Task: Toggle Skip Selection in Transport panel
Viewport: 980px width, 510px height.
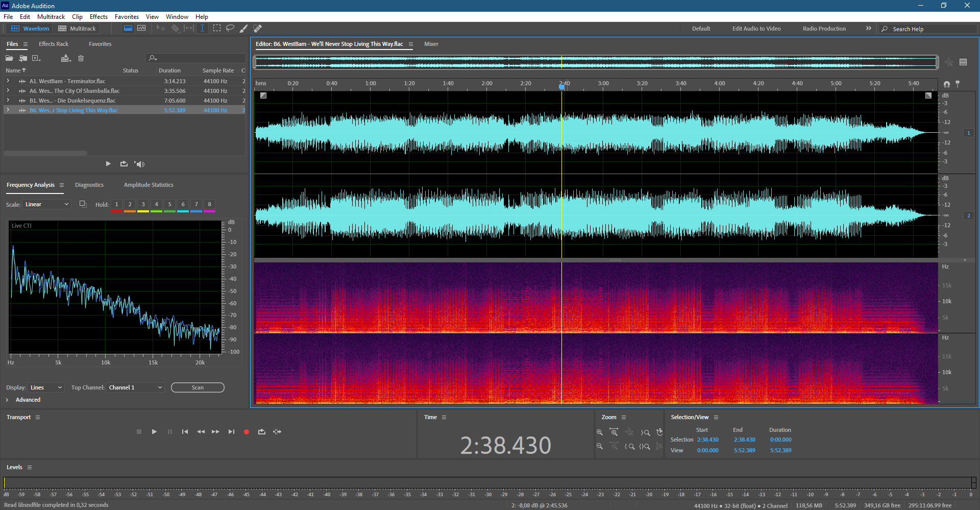Action: click(277, 432)
